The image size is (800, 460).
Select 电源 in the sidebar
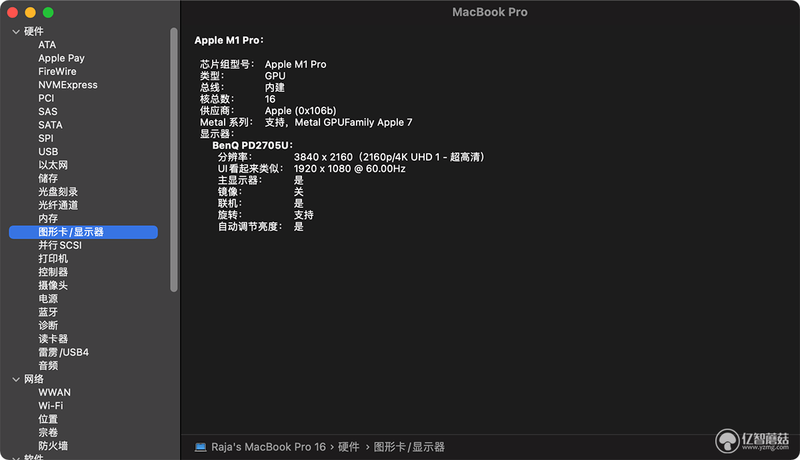(x=48, y=299)
